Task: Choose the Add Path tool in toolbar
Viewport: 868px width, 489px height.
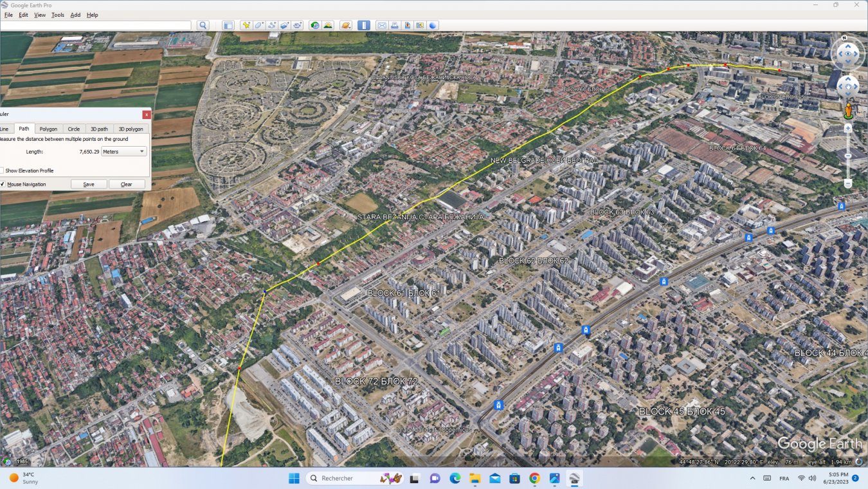Action: [271, 26]
